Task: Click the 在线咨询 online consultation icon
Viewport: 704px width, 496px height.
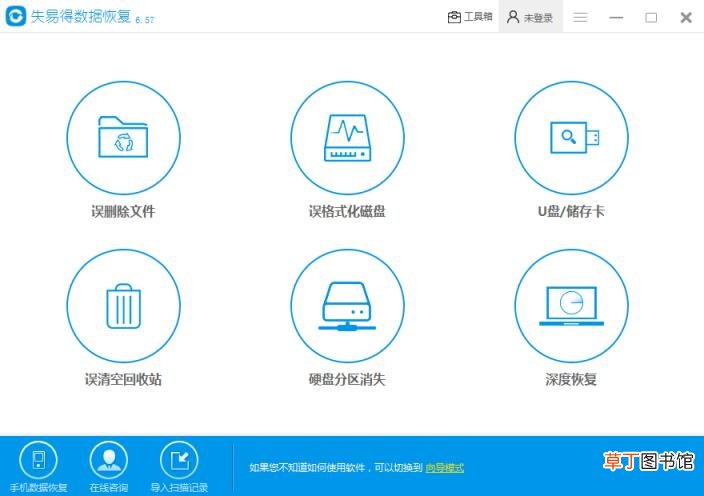Action: 109,460
